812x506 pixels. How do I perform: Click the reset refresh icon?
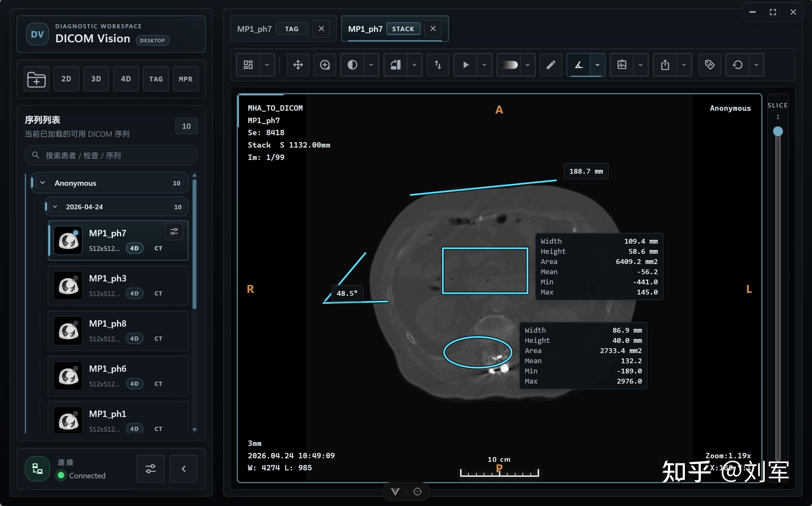737,65
